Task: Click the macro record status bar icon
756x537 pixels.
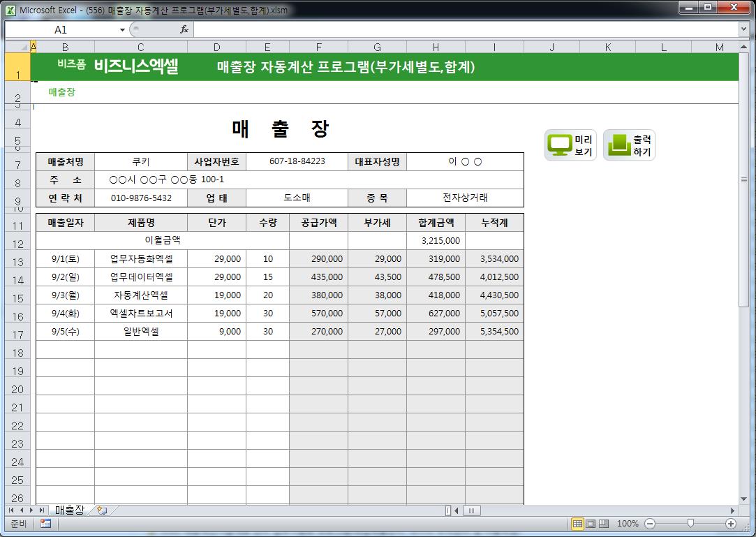Action: point(45,524)
